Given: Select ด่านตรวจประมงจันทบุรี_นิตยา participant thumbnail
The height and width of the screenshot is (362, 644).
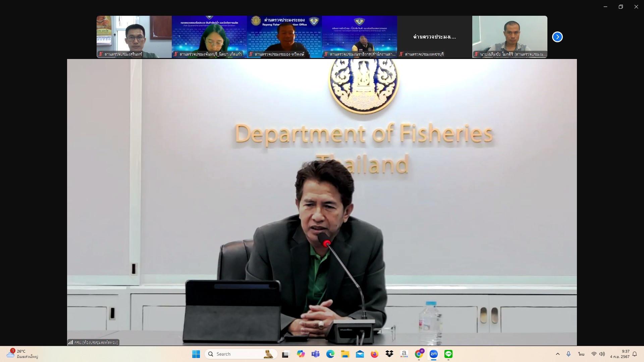Looking at the screenshot, I should [209, 37].
